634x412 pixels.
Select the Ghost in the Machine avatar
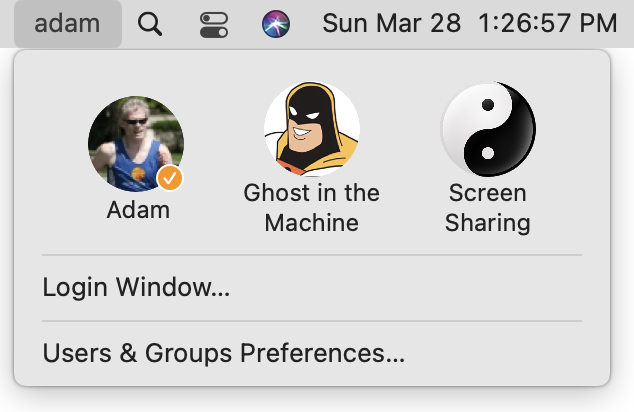[311, 130]
